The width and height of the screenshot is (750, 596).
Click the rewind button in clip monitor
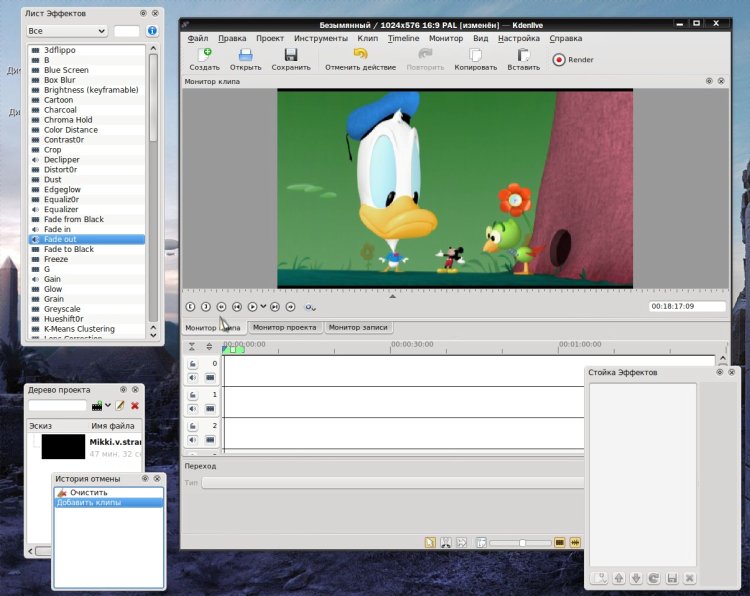coord(221,307)
